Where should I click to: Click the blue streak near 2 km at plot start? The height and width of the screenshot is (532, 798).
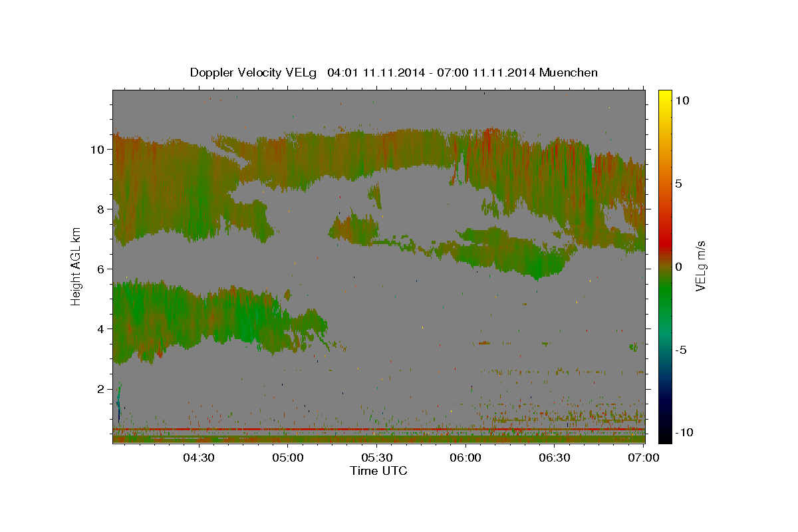[119, 402]
